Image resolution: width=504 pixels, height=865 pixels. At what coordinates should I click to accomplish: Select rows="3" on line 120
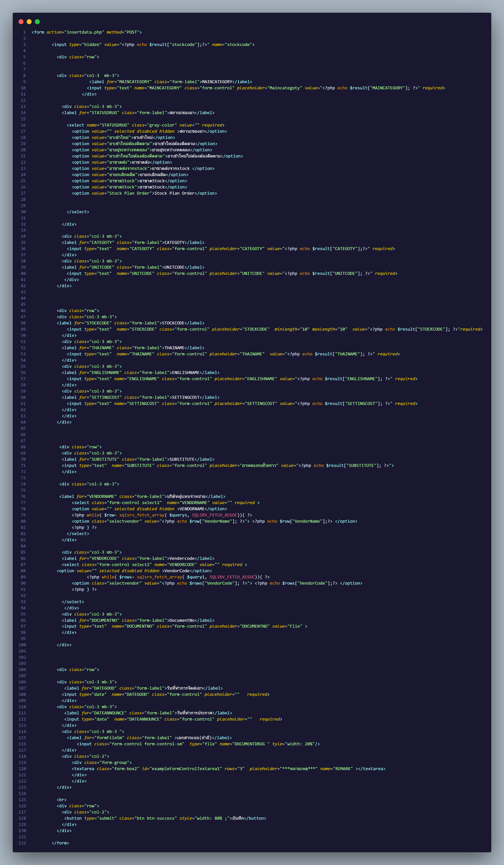click(x=235, y=768)
